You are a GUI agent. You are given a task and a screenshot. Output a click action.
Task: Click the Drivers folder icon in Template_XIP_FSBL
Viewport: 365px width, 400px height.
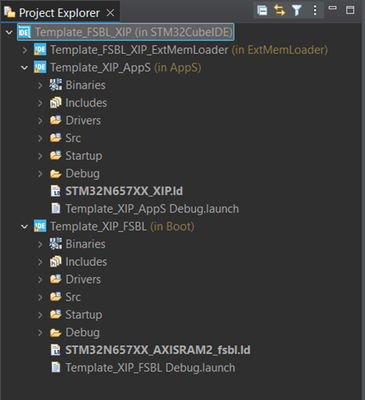(x=56, y=279)
